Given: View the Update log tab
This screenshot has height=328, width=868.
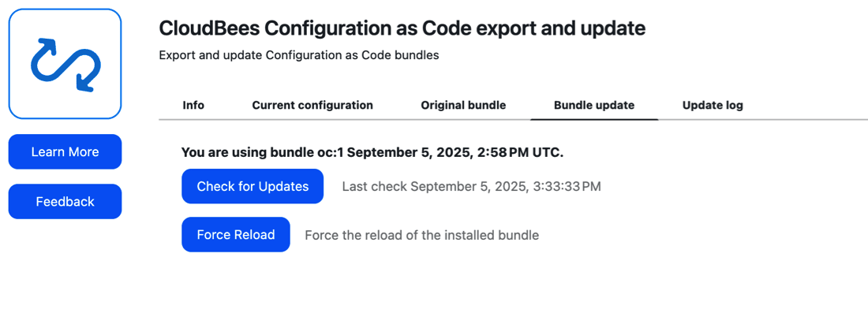Looking at the screenshot, I should (713, 105).
